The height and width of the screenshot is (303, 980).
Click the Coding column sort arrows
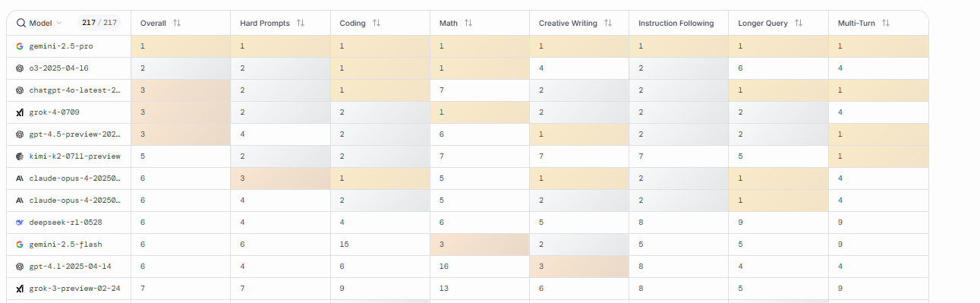click(377, 23)
